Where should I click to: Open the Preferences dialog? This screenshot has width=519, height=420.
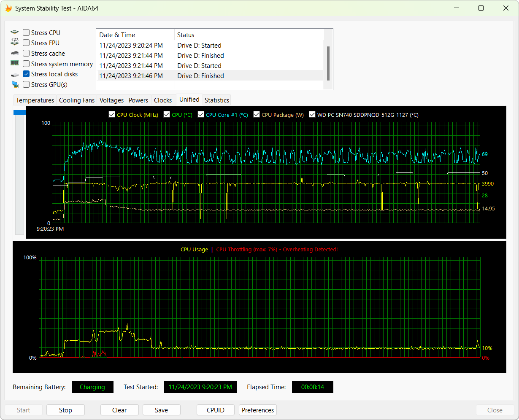point(258,410)
